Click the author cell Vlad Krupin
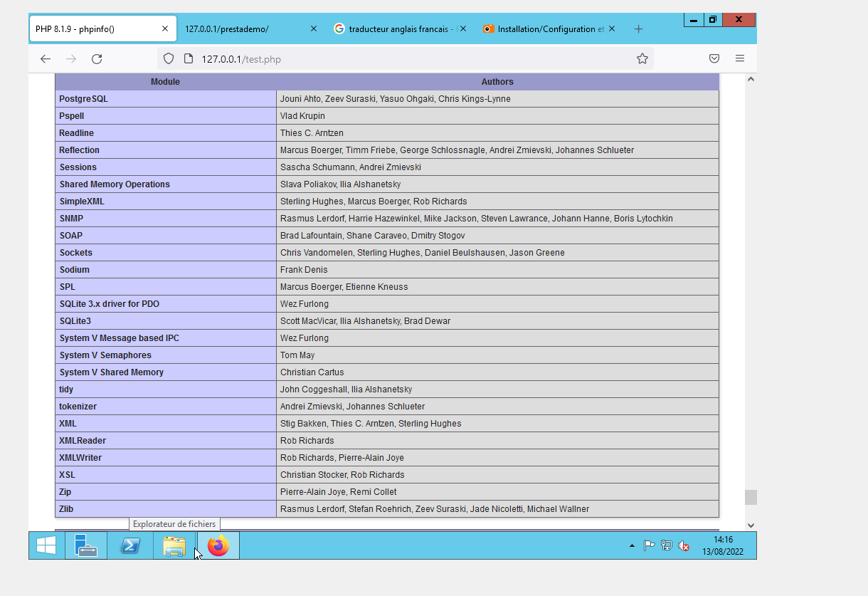 [x=497, y=116]
